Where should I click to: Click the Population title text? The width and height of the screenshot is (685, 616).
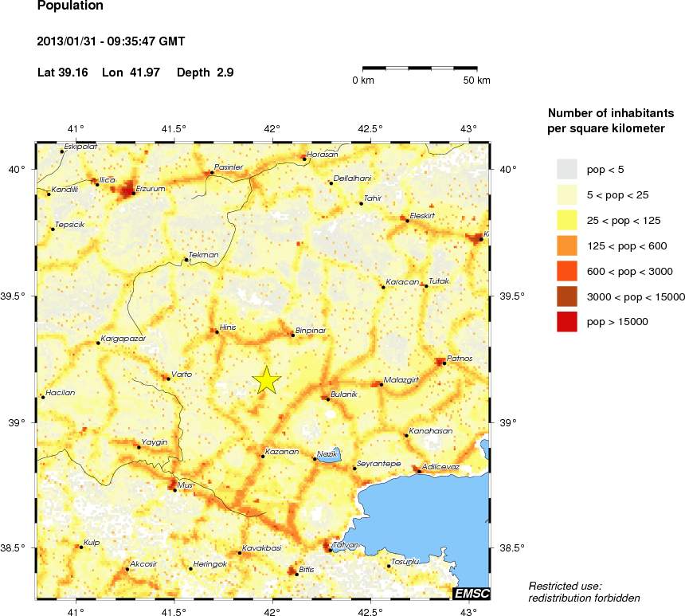click(70, 6)
